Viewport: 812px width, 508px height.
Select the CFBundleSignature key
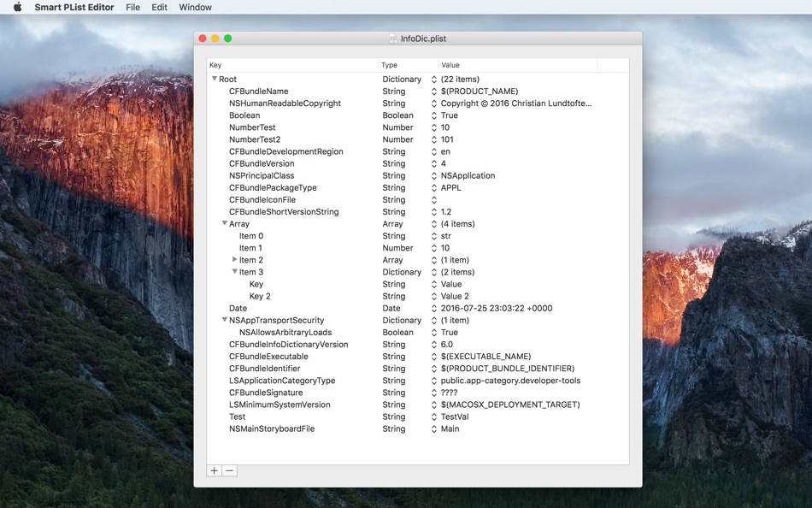(x=266, y=393)
